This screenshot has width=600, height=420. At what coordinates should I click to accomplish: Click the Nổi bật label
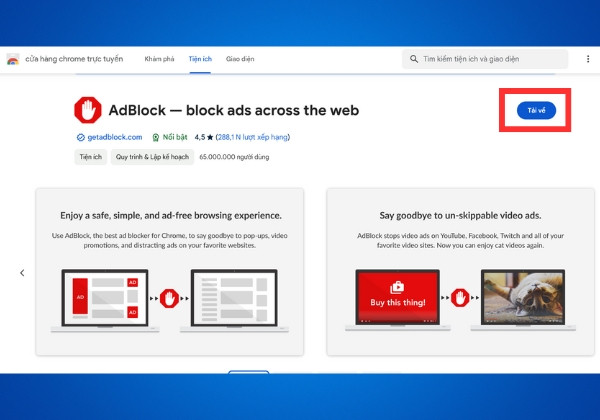[x=175, y=137]
